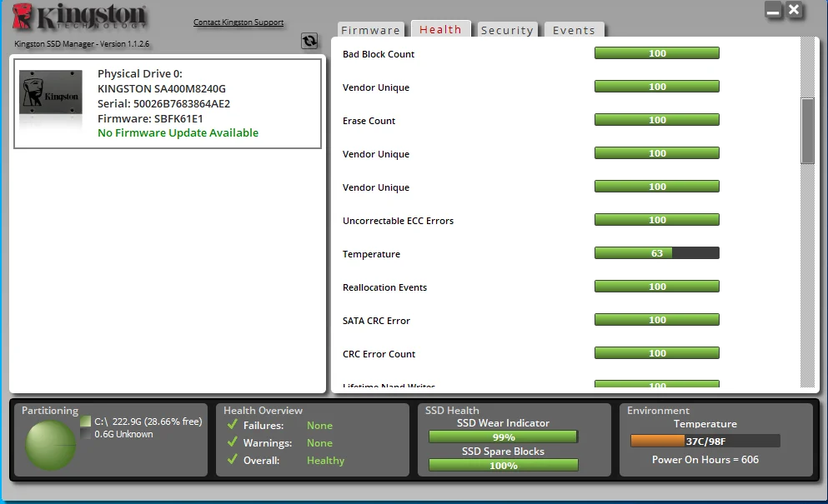This screenshot has width=828, height=504.
Task: Click the CRC Error Count value bar
Action: tap(657, 353)
